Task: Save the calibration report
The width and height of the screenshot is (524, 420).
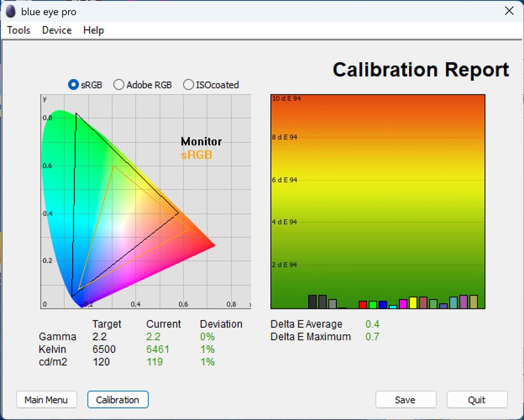Action: [x=406, y=400]
